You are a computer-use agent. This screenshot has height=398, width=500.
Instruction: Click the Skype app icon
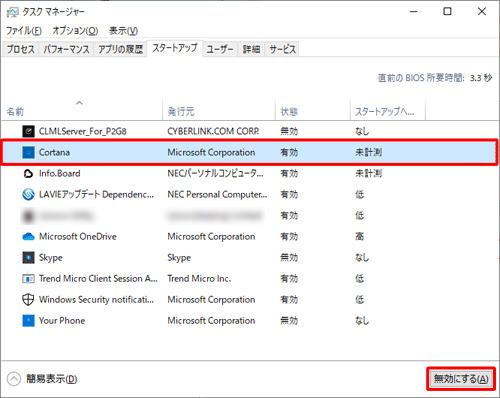(28, 258)
